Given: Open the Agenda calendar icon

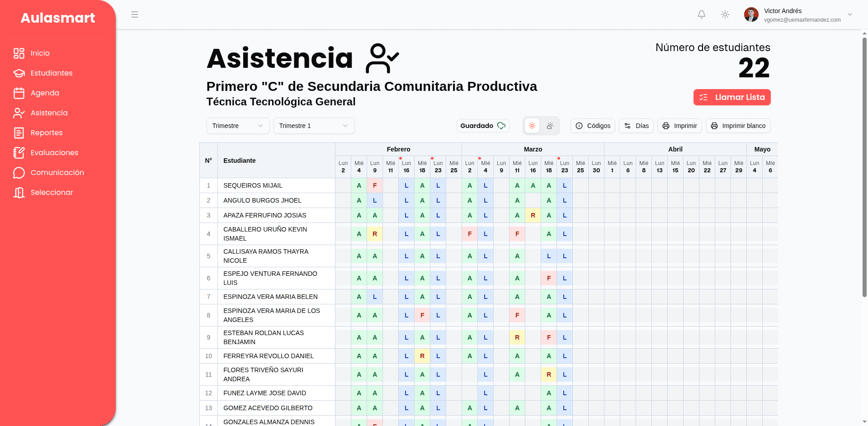Looking at the screenshot, I should [x=19, y=93].
